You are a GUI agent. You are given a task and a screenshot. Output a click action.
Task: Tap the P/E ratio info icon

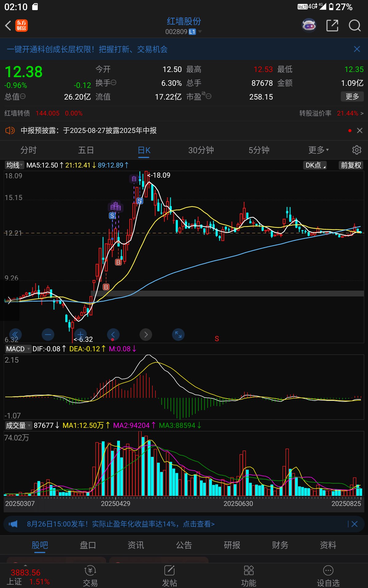pyautogui.click(x=209, y=96)
